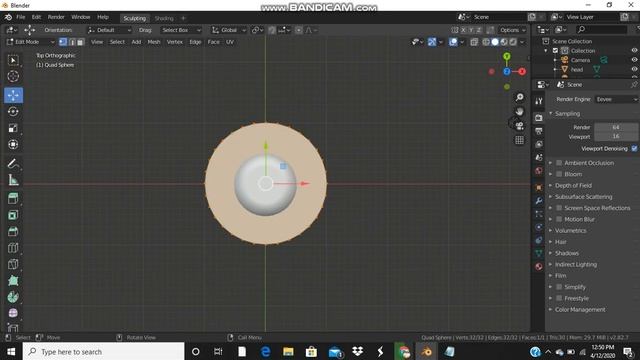Enable Ambient Occlusion checkbox
This screenshot has height=360, width=640.
pos(559,163)
